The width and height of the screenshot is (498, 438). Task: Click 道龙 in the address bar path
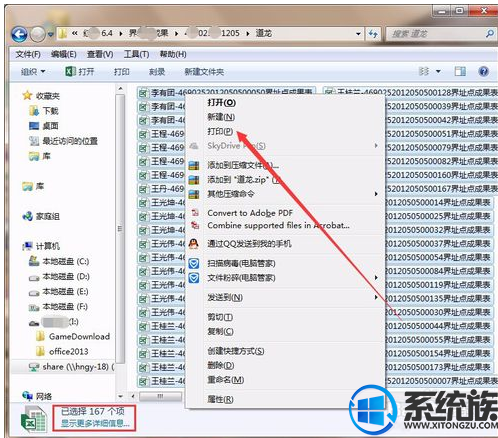pyautogui.click(x=263, y=33)
